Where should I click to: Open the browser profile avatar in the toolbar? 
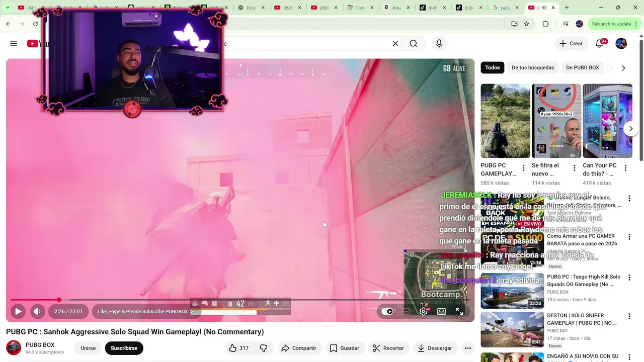point(579,24)
